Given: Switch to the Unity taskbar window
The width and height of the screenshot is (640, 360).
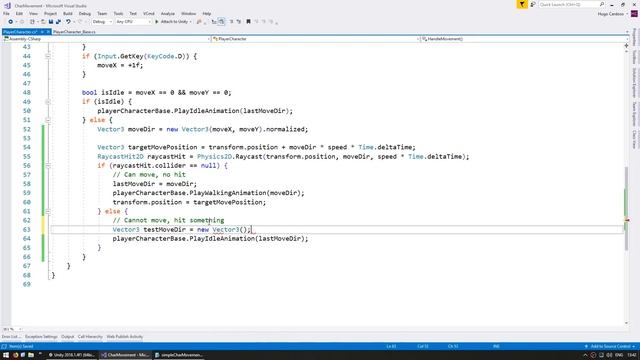Looking at the screenshot, I should [71, 355].
